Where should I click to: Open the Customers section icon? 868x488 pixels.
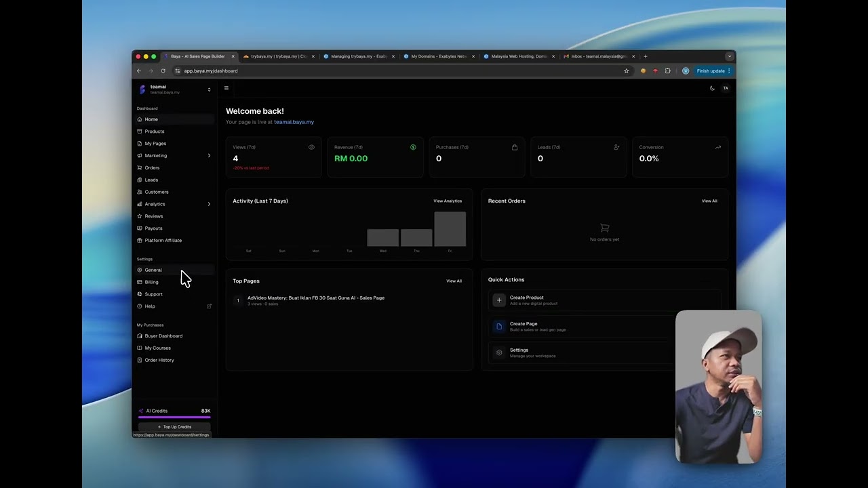coord(140,192)
